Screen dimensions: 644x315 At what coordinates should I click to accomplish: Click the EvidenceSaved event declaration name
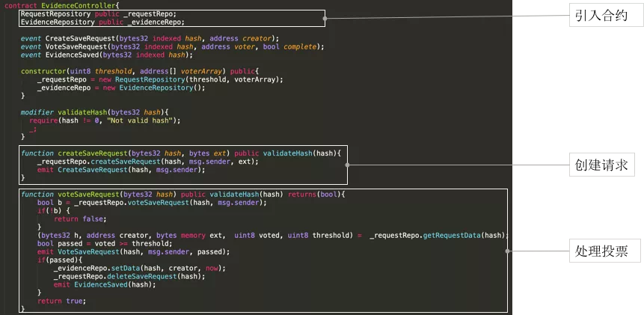[x=72, y=55]
